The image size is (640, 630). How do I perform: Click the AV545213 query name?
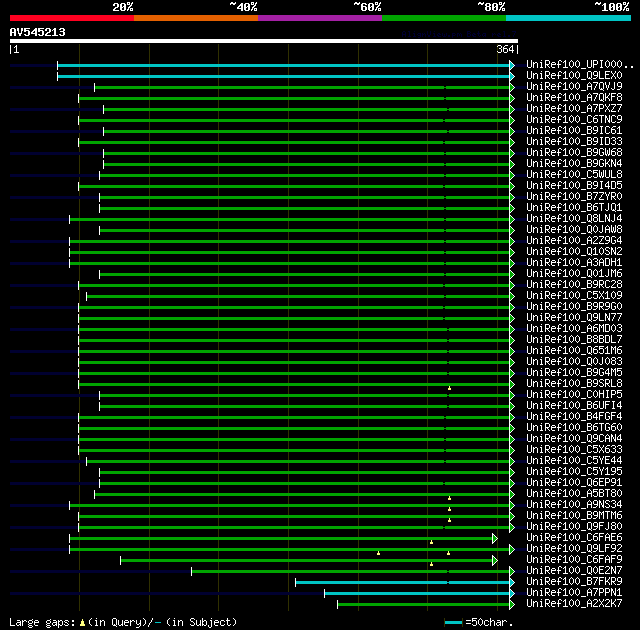pyautogui.click(x=38, y=32)
